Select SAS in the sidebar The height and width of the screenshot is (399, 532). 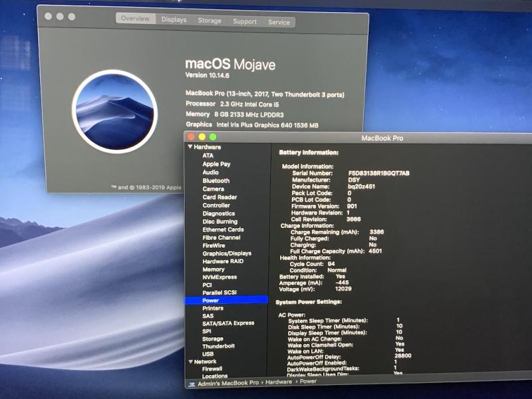[x=208, y=316]
